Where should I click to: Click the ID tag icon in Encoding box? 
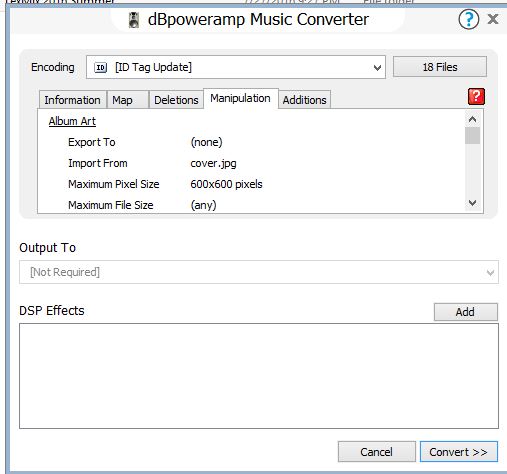point(101,68)
